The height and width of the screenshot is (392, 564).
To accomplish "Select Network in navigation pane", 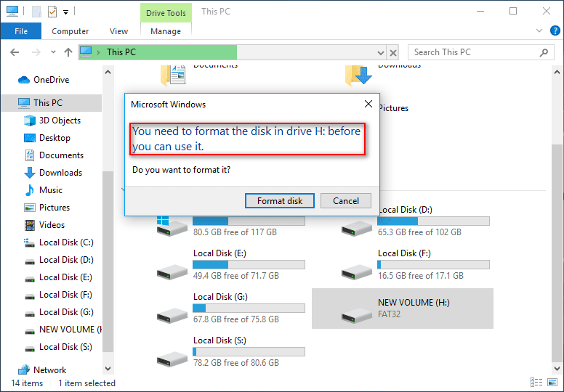I will tap(49, 370).
